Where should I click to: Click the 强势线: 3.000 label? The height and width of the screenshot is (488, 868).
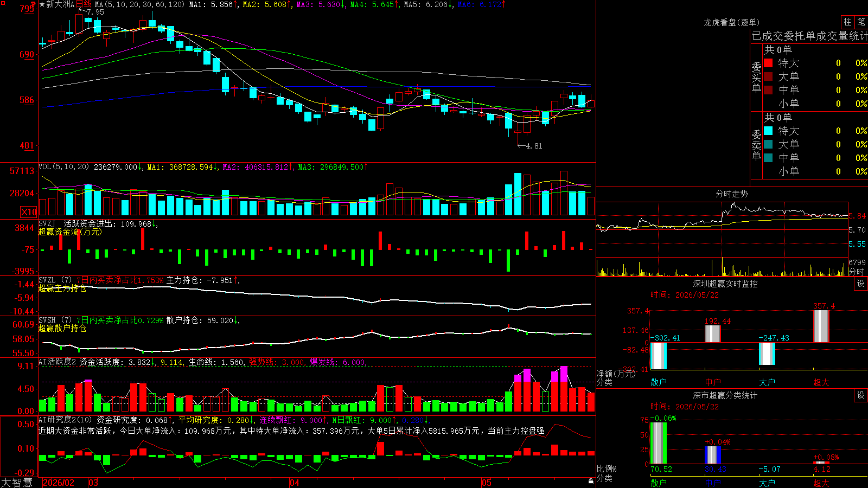(277, 362)
